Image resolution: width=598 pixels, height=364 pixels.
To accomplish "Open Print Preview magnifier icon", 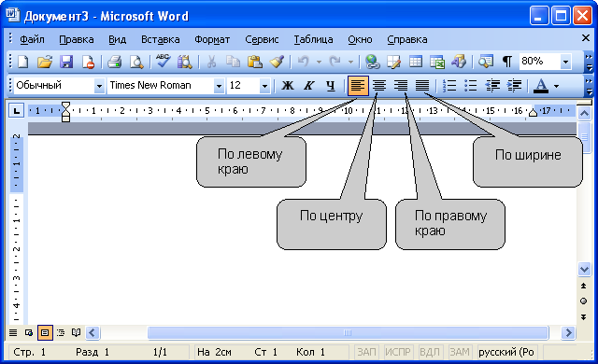I will click(136, 62).
